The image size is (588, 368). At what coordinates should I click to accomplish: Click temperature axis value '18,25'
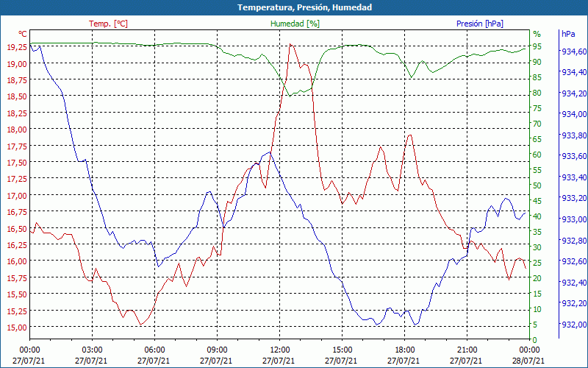click(x=17, y=113)
